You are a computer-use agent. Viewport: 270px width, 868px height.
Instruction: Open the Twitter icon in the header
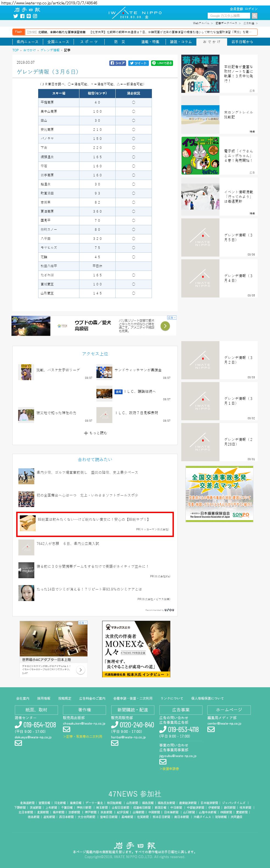[15, 16]
